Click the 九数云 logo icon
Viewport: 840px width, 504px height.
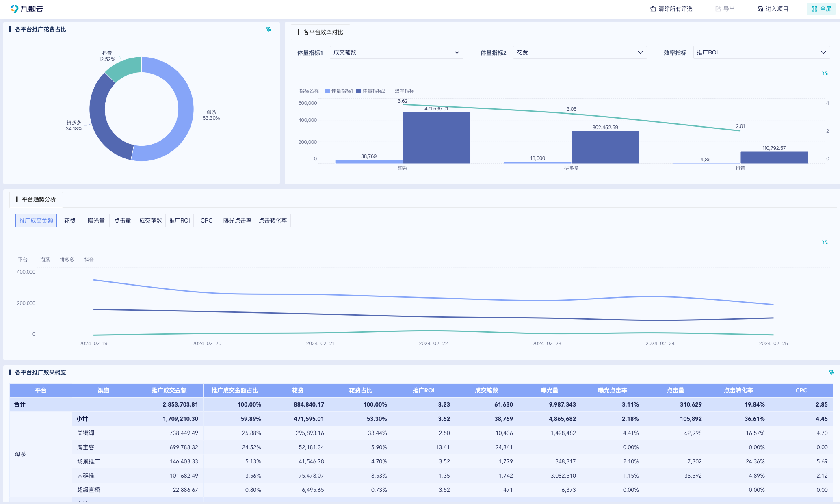[14, 9]
